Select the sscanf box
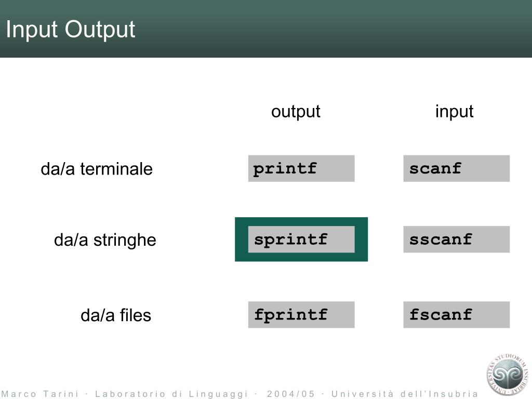 click(x=456, y=239)
